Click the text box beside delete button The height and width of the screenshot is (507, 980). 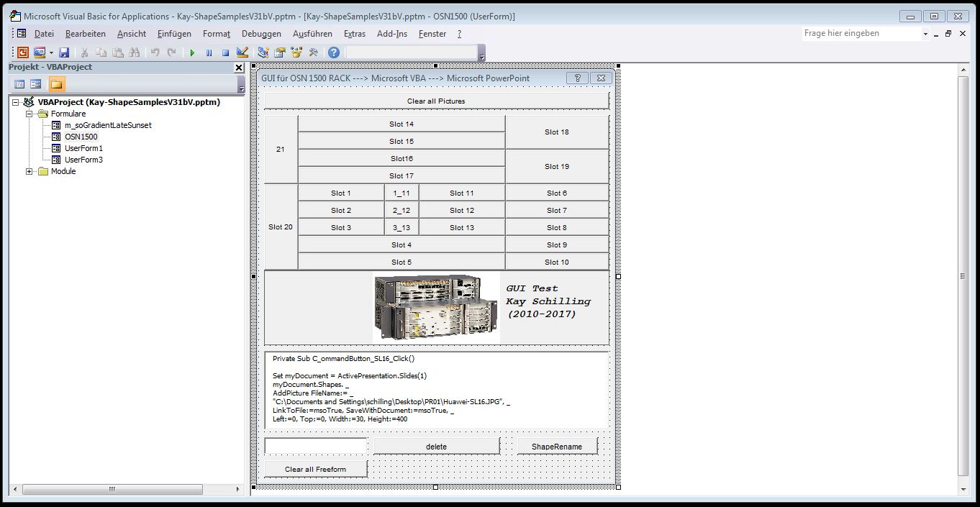pyautogui.click(x=316, y=447)
